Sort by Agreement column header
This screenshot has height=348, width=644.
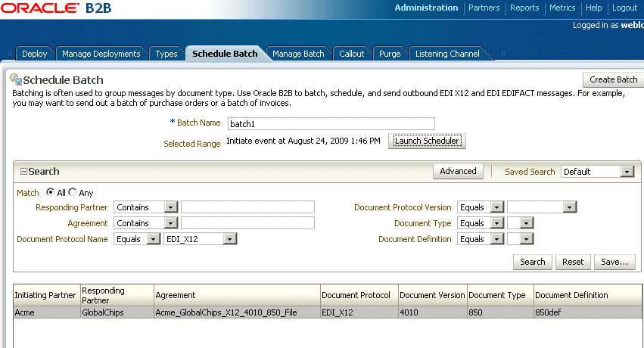(x=237, y=295)
